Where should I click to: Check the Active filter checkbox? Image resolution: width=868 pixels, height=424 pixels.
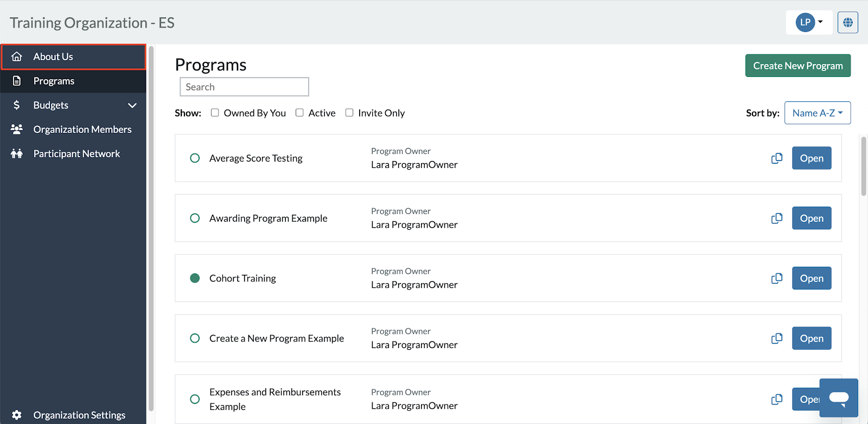[x=299, y=113]
